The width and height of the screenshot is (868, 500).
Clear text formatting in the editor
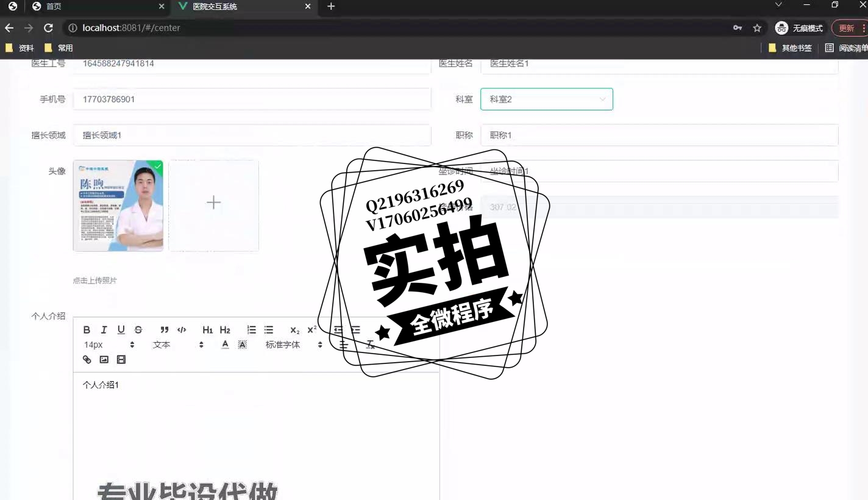tap(370, 345)
